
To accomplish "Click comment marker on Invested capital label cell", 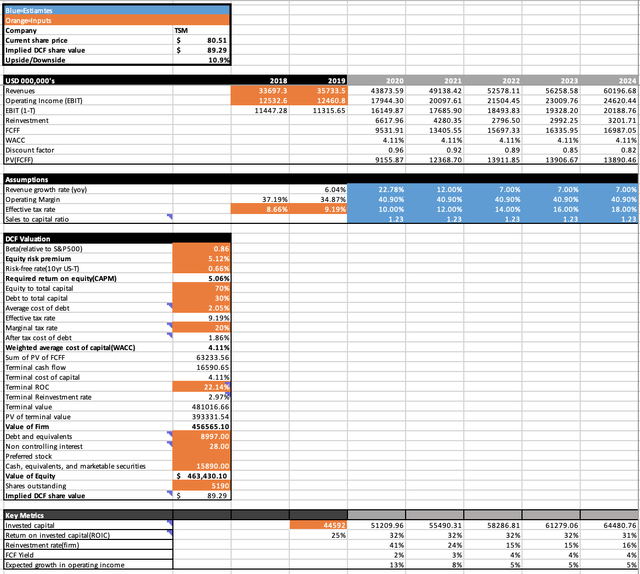I will [x=169, y=521].
